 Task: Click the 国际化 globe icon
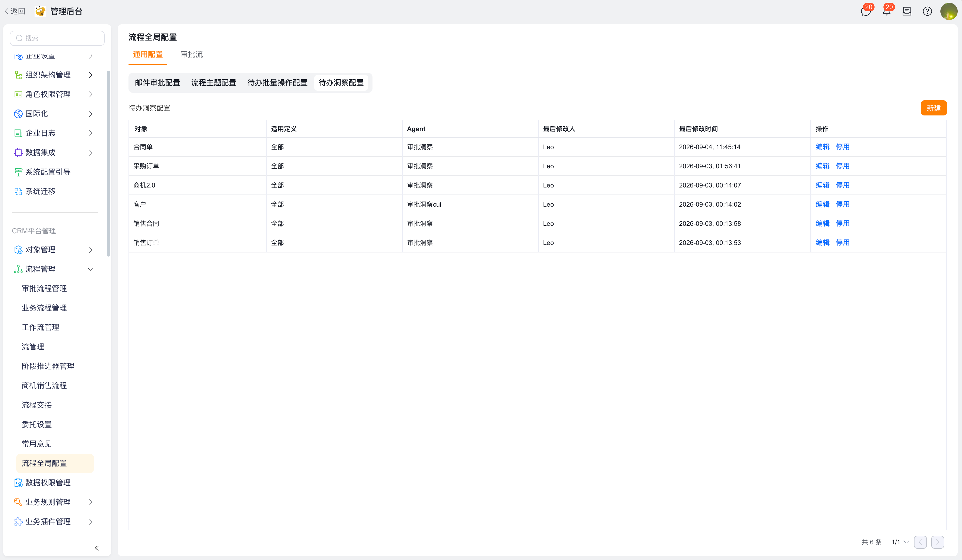tap(18, 114)
